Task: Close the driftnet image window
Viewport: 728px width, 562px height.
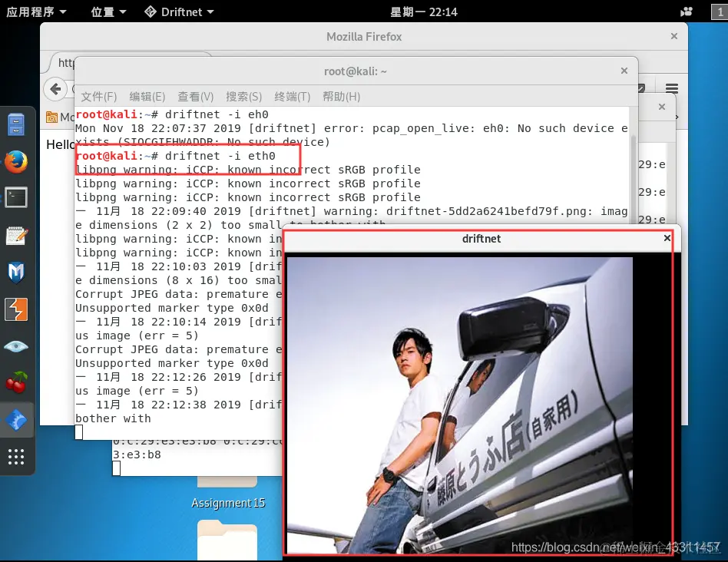Action: tap(667, 238)
